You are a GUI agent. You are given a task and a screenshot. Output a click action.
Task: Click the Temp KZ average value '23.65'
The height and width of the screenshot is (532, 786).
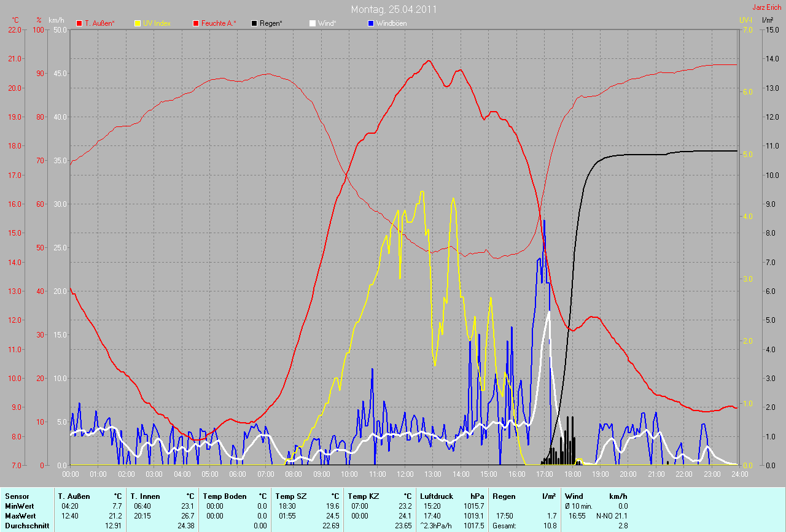point(403,526)
